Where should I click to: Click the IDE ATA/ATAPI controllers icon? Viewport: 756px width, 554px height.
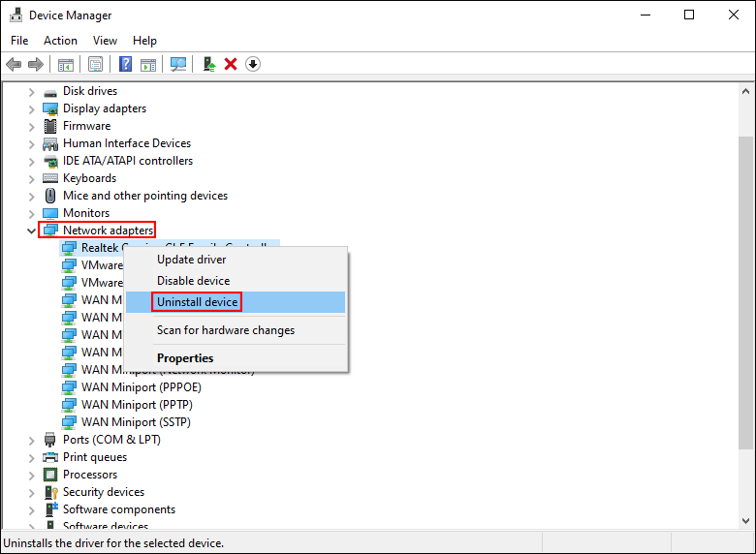tap(50, 161)
